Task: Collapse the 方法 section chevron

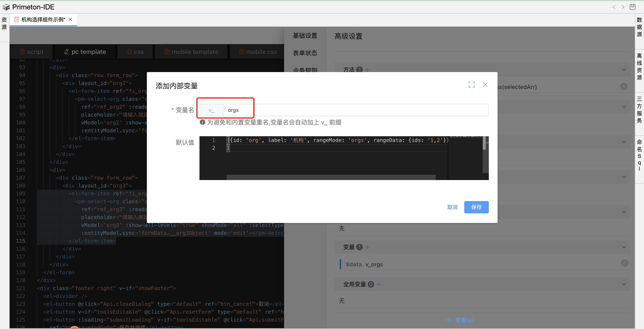Action: pos(624,70)
